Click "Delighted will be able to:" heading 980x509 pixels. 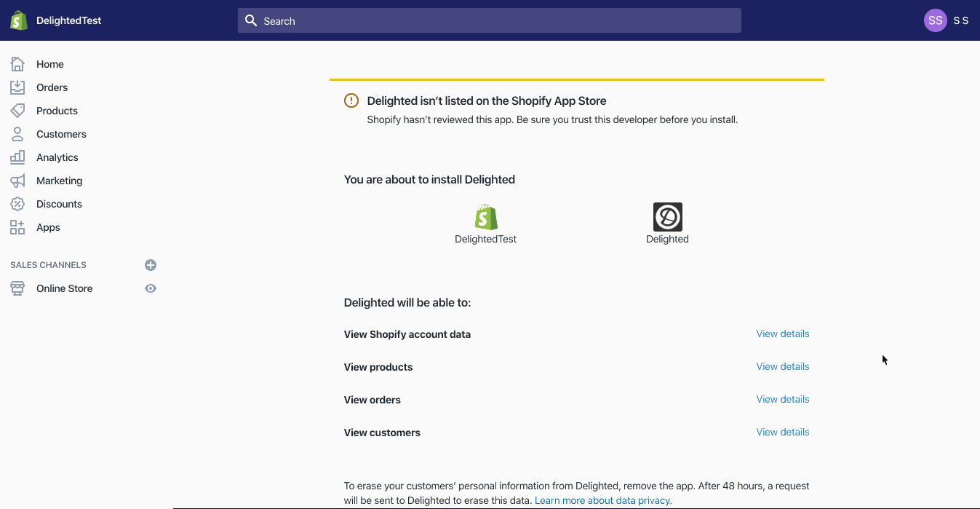click(407, 302)
